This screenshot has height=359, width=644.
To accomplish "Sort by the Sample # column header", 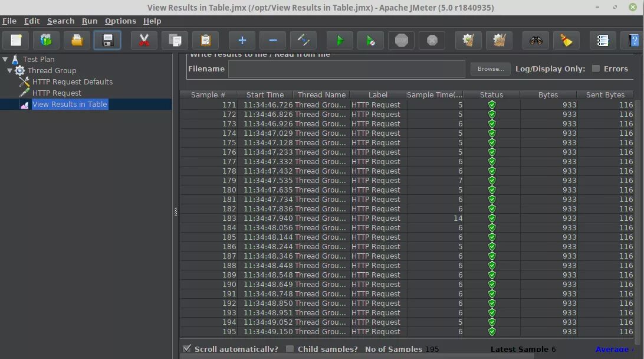I will tap(208, 95).
